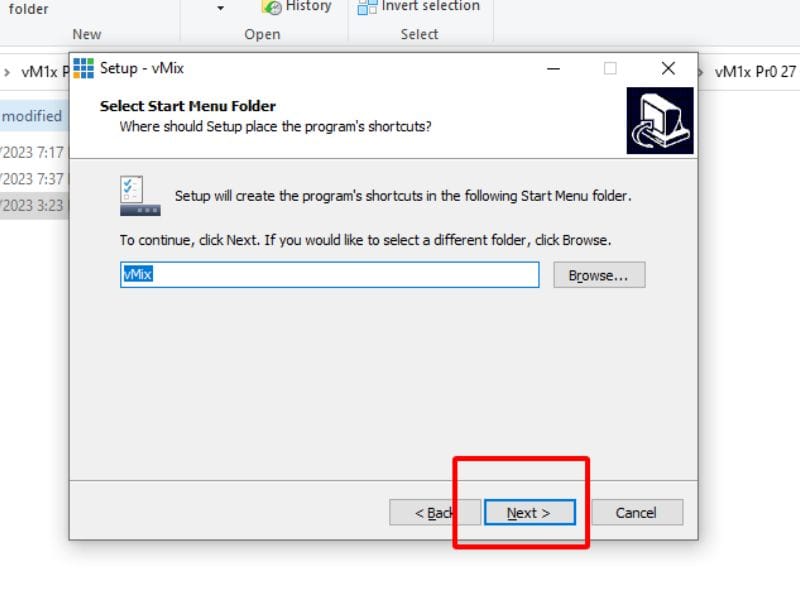
Task: Select the file row dated 2023 7:17
Action: (x=34, y=153)
